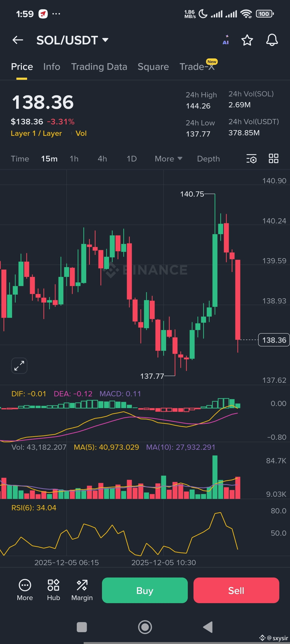
Task: Tap the green Buy button
Action: coord(145,590)
